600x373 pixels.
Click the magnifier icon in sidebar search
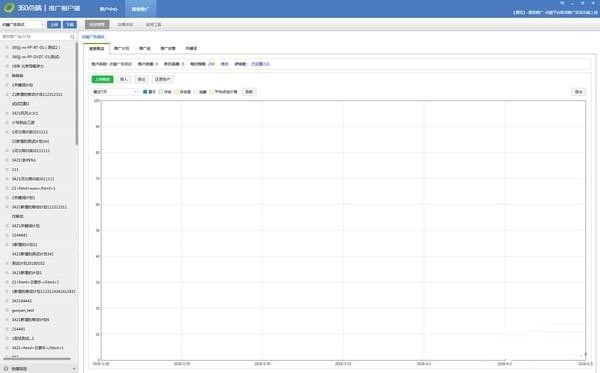[x=72, y=37]
